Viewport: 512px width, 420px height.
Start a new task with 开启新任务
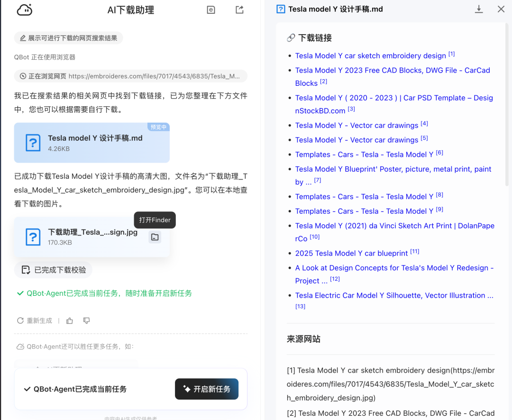(x=206, y=389)
